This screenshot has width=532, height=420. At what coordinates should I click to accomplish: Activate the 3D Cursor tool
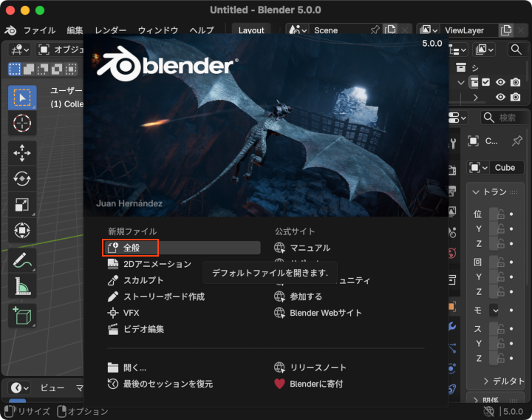22,123
